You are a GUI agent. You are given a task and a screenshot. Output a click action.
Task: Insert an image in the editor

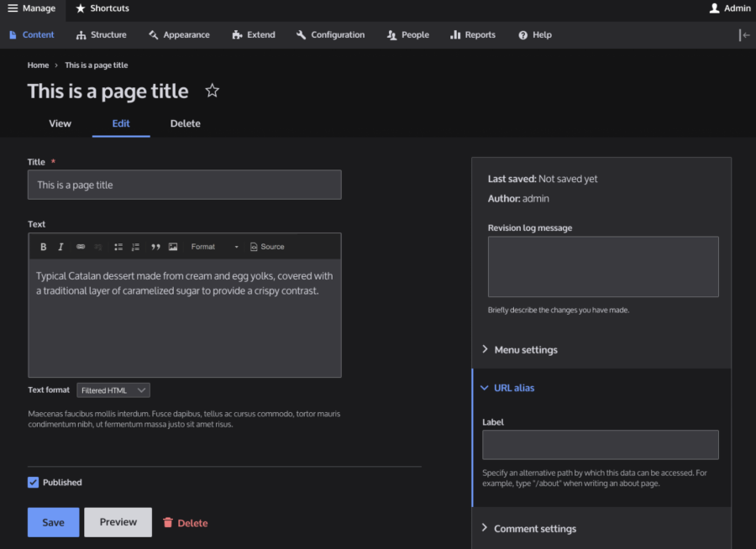(173, 247)
